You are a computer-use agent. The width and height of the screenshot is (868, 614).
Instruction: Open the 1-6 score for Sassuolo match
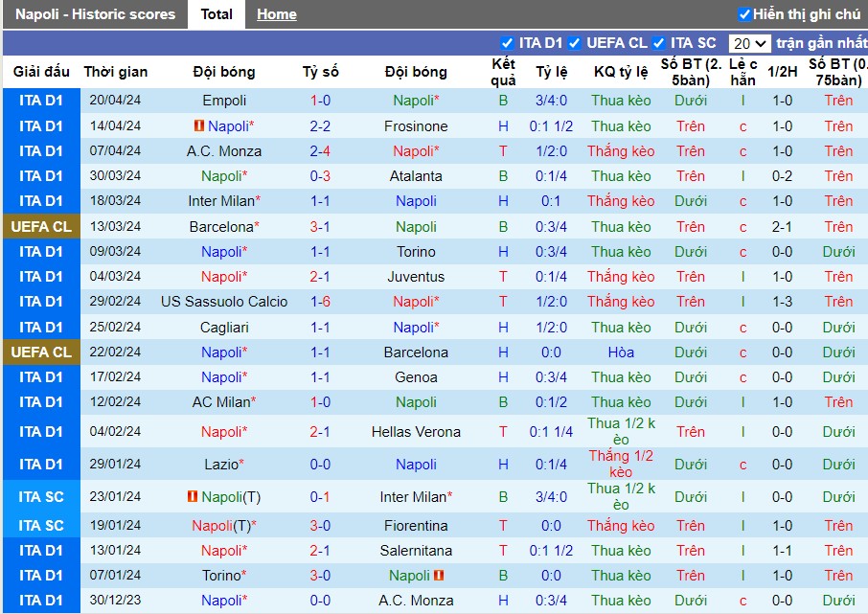[x=320, y=302]
